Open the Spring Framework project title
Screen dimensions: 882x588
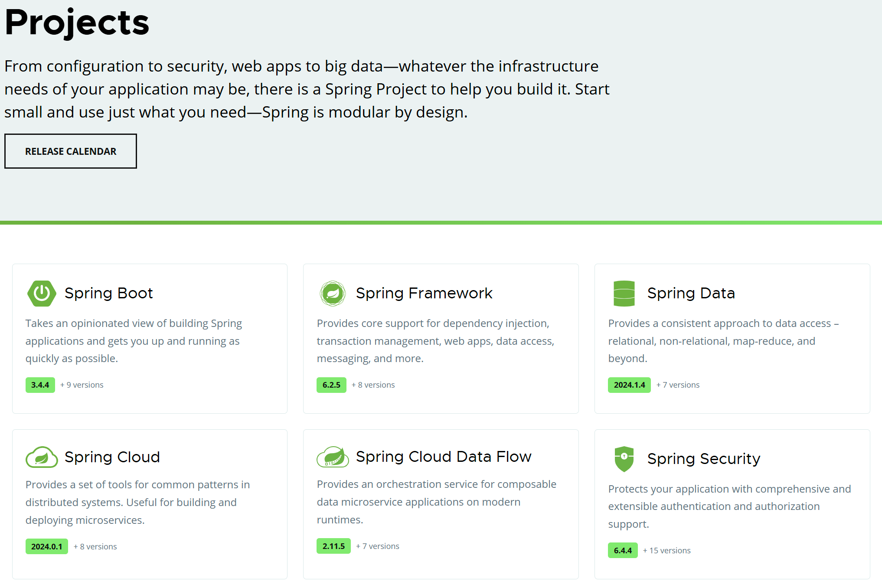coord(424,294)
